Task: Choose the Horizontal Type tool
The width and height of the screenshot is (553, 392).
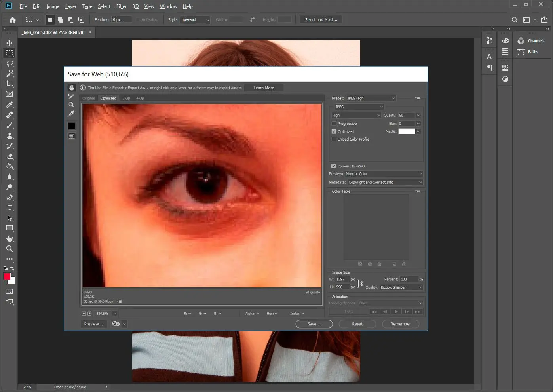Action: [x=10, y=207]
